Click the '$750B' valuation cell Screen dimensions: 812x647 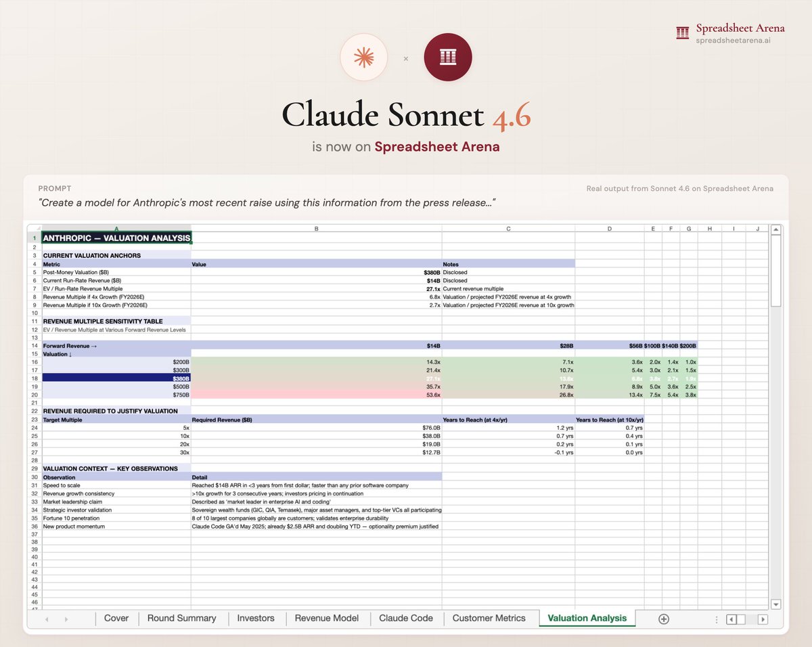click(x=116, y=395)
